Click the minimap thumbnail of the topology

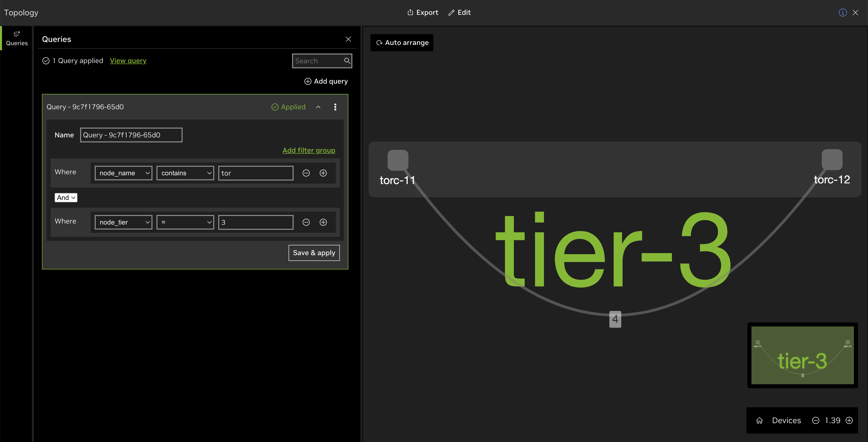point(802,355)
